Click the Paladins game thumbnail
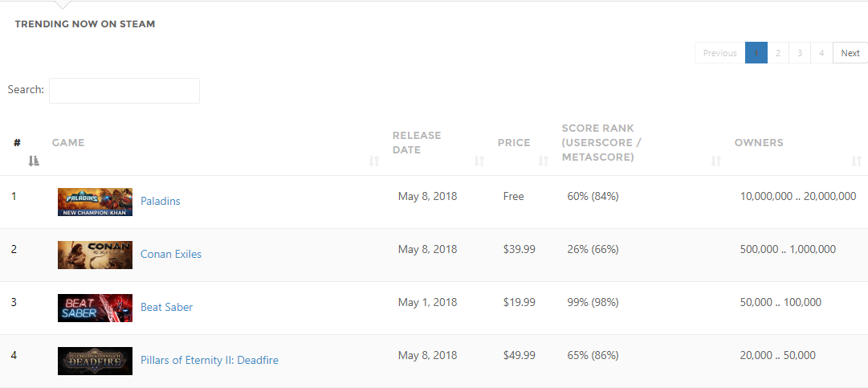The image size is (868, 388). 96,202
